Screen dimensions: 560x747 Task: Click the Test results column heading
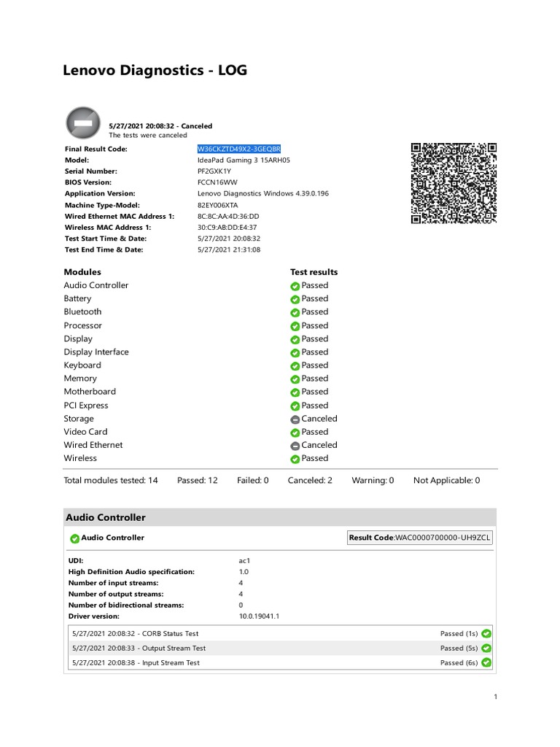314,272
